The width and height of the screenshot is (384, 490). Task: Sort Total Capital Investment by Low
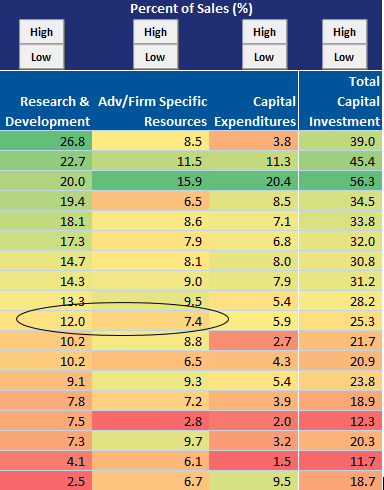[x=344, y=57]
